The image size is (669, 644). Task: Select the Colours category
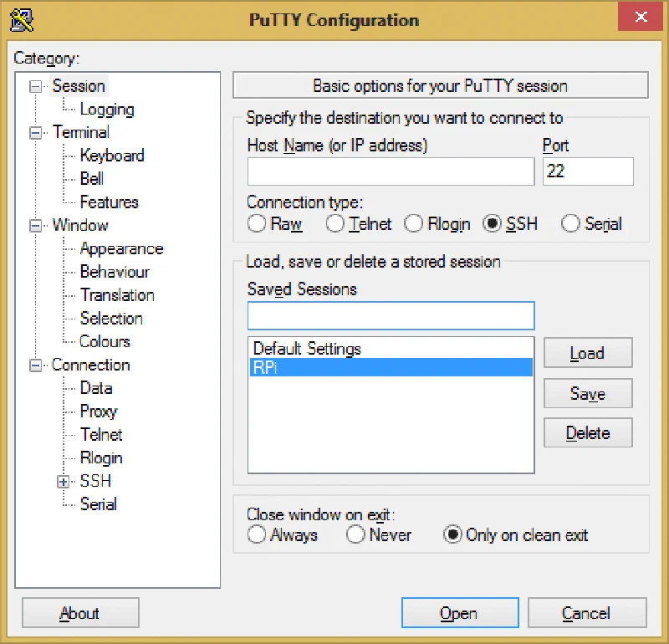tap(105, 341)
